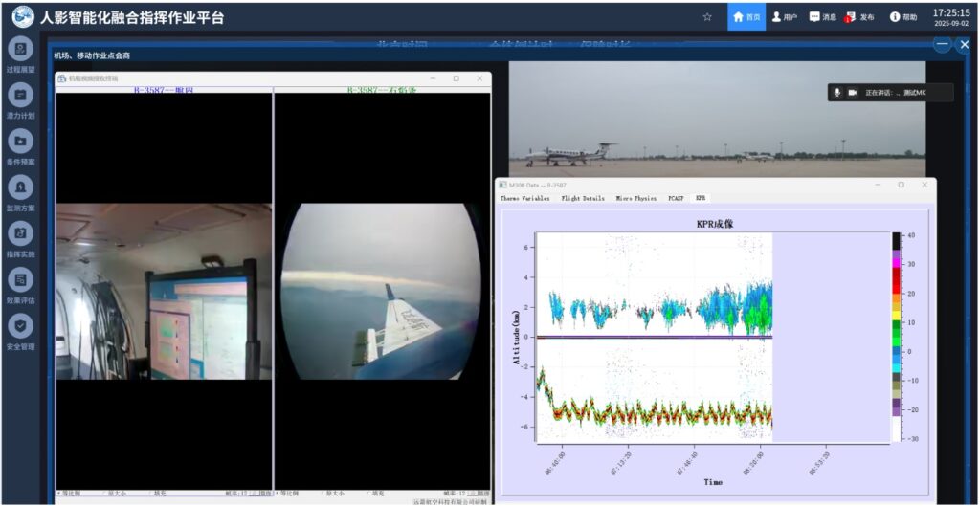Screen dimensions: 980x506
Task: Open the 效果评估 sidebar module
Action: pyautogui.click(x=20, y=280)
